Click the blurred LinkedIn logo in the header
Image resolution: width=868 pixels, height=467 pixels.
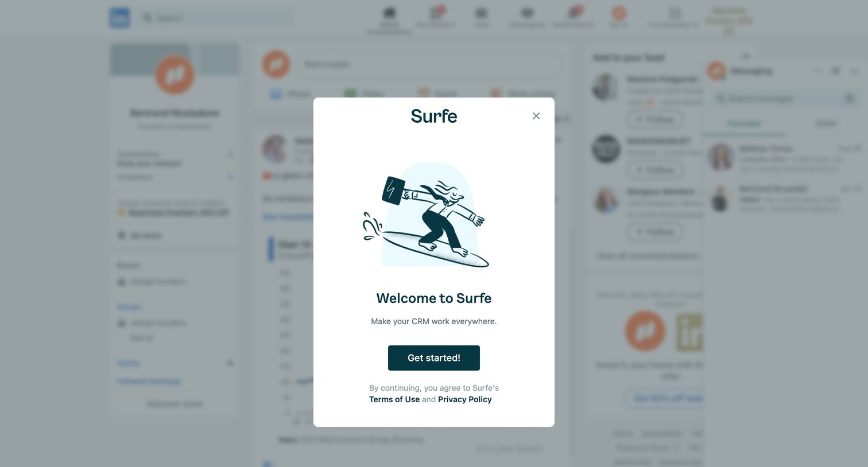(120, 18)
